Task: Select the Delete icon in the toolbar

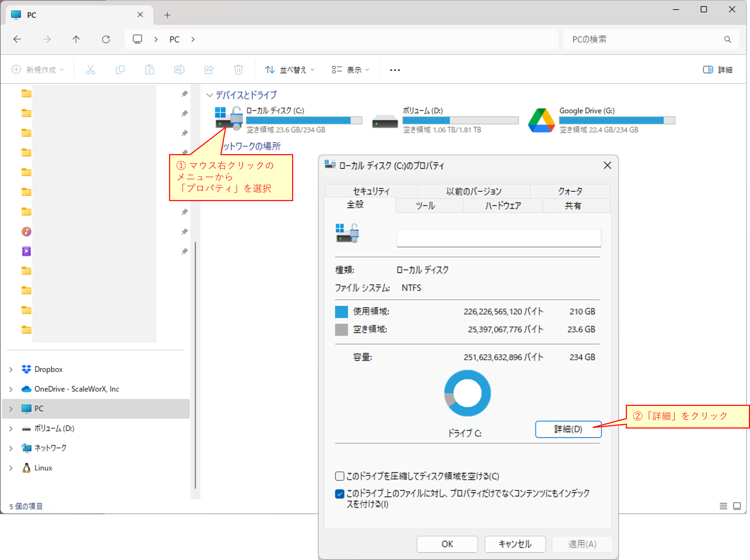Action: pyautogui.click(x=238, y=69)
